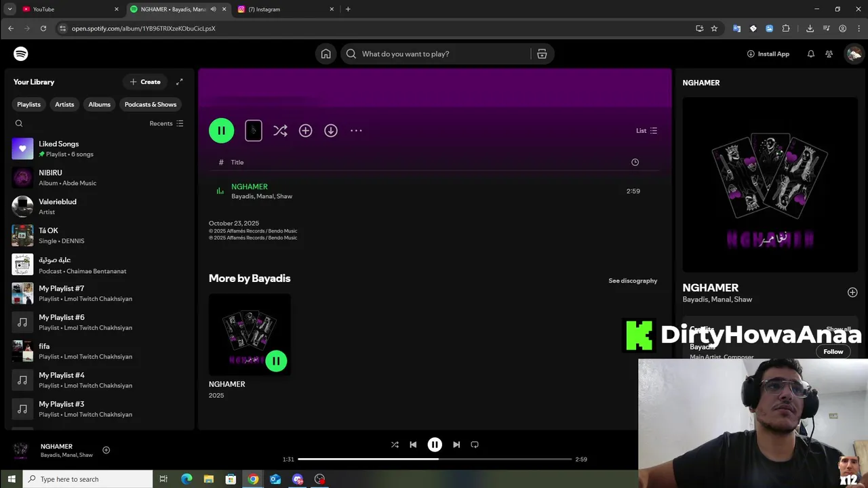Click See discography link
Image resolution: width=868 pixels, height=488 pixels.
tap(633, 281)
